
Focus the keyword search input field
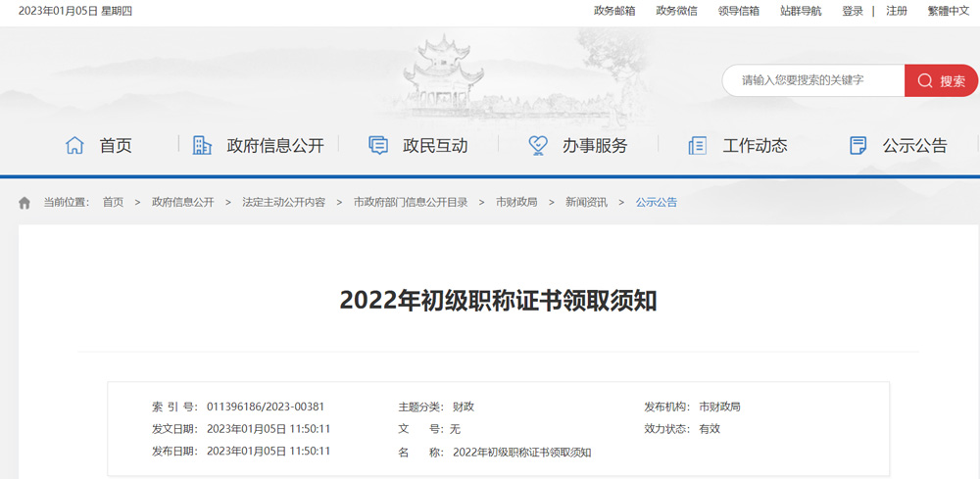click(813, 80)
